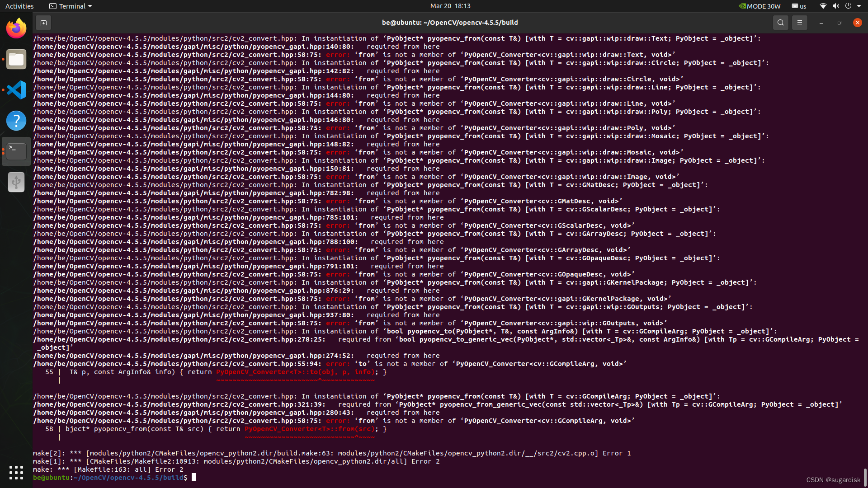Click the 'make: *** [Makefile:163: all] Error 2' line
The width and height of the screenshot is (868, 488).
click(108, 469)
